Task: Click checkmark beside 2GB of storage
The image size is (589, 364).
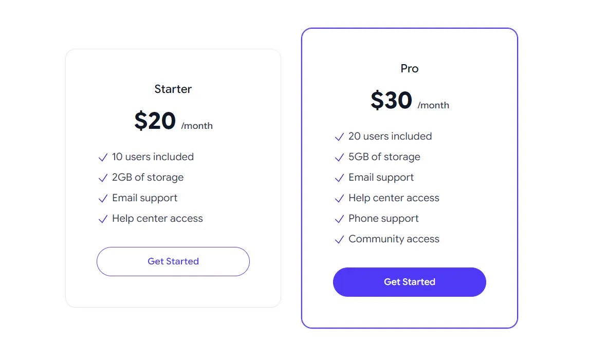Action: pyautogui.click(x=103, y=178)
